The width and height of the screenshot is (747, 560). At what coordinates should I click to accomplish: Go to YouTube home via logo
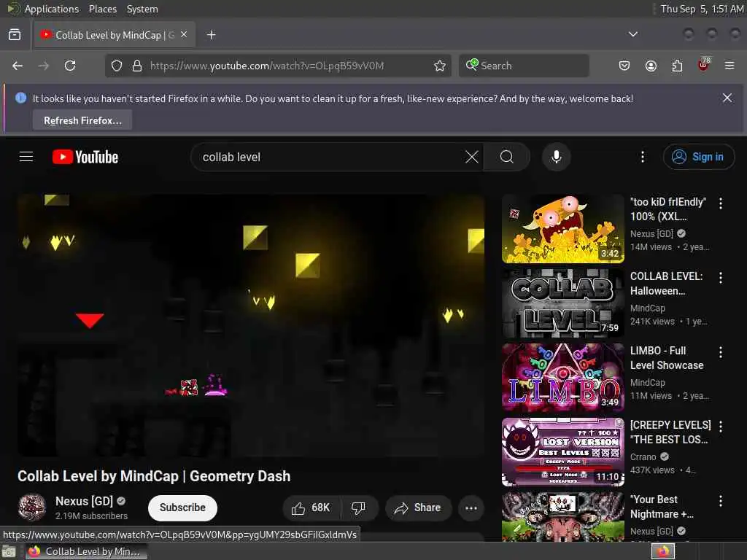(x=85, y=157)
